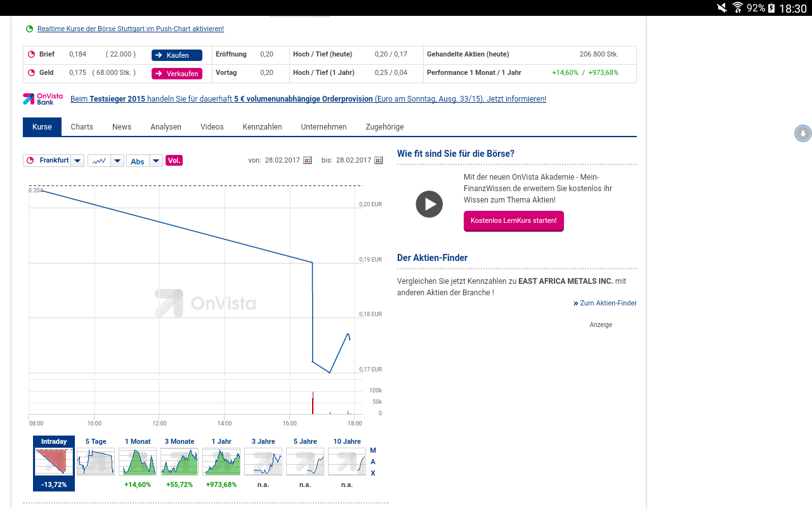Expand the Abs display mode dropdown
The image size is (812, 508).
point(156,161)
